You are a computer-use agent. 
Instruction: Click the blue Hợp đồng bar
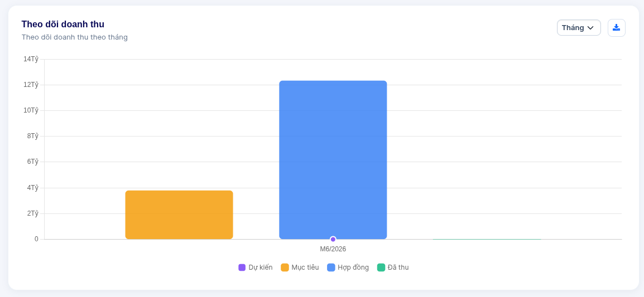click(333, 160)
